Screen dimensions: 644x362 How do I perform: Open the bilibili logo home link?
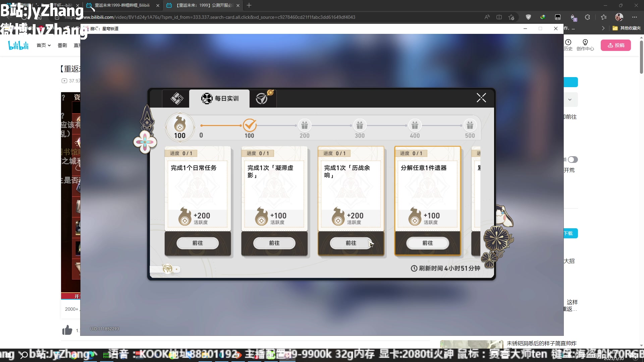[18, 45]
